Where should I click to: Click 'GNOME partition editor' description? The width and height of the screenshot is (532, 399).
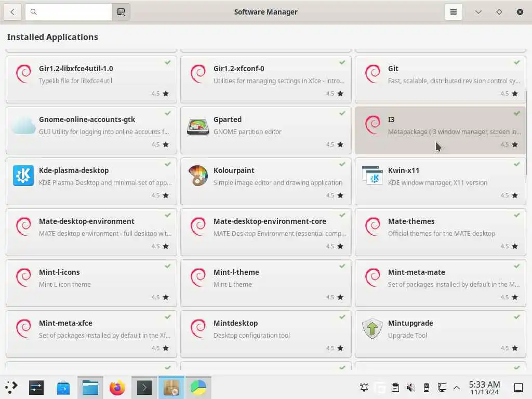click(x=247, y=131)
